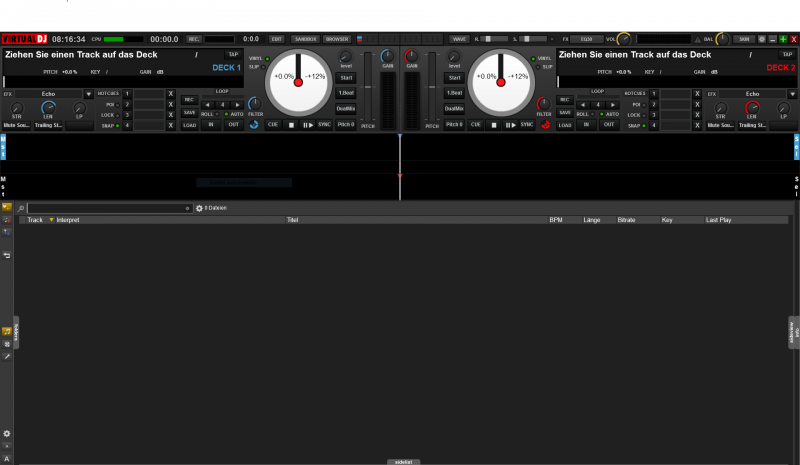Adjust the R. slider in top bar

click(494, 39)
